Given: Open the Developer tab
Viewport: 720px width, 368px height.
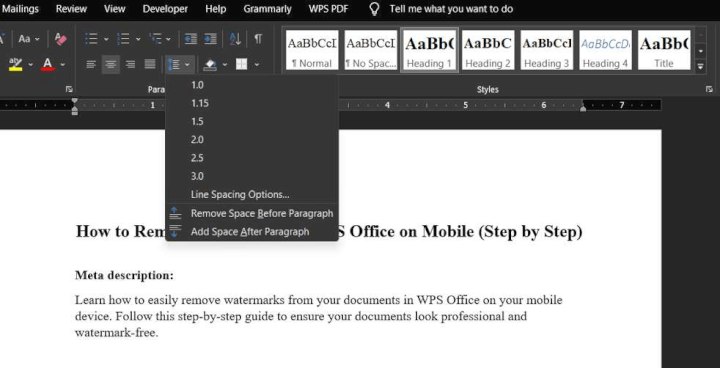Looking at the screenshot, I should pyautogui.click(x=165, y=9).
